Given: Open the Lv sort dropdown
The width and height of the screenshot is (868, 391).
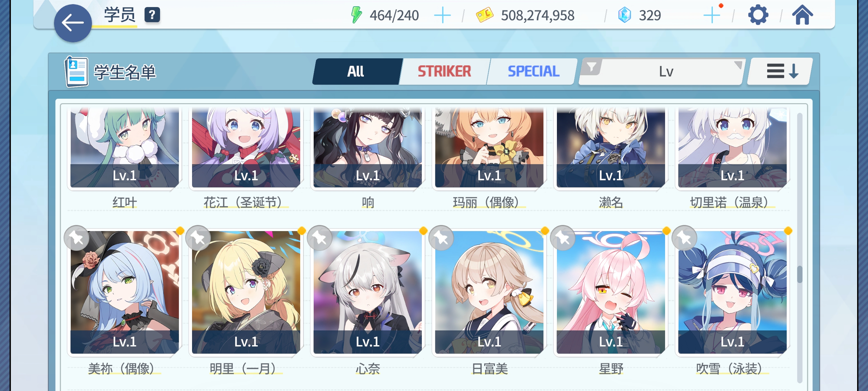Looking at the screenshot, I should coord(665,71).
